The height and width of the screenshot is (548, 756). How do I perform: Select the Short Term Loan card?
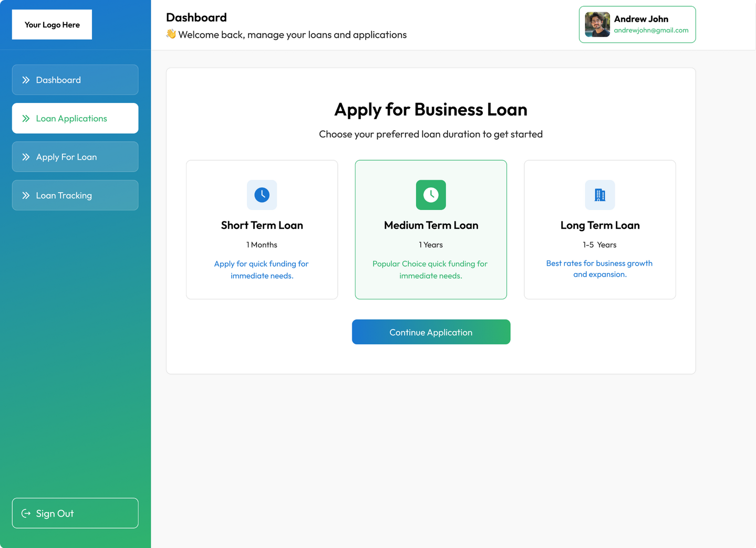coord(262,229)
